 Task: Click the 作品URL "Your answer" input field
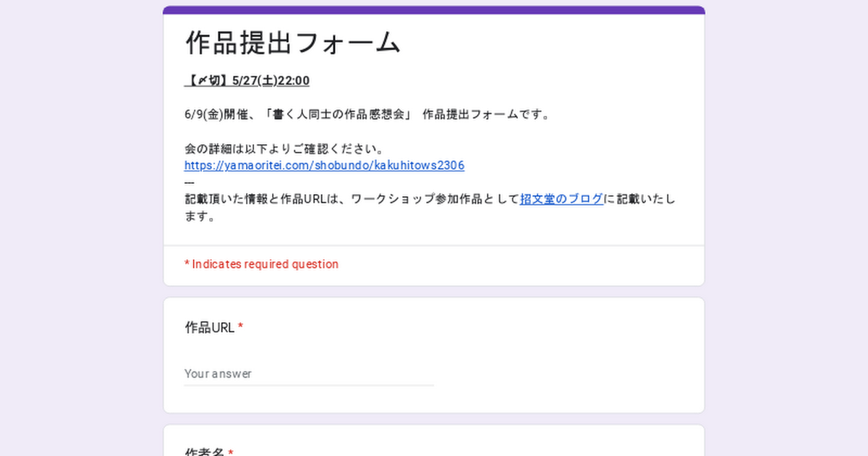(309, 373)
